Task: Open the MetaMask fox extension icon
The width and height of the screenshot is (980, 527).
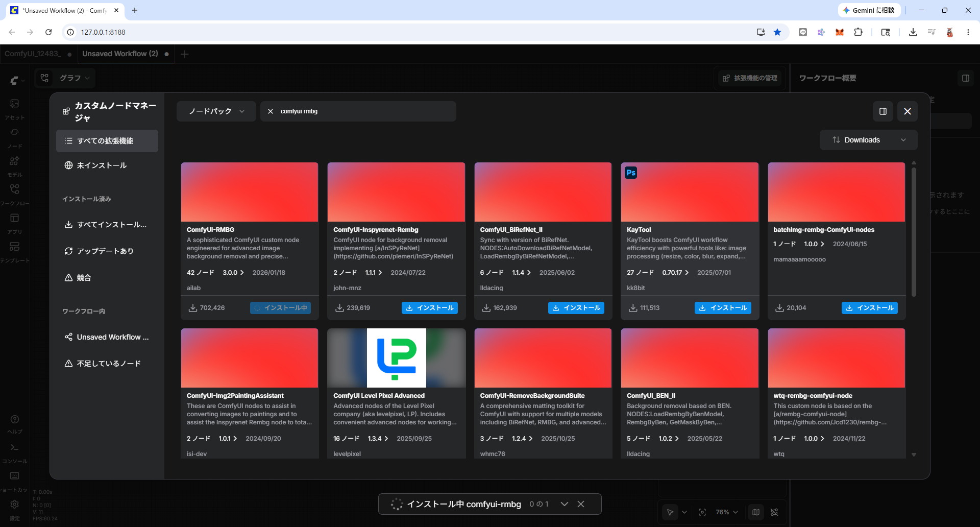Action: (x=840, y=32)
